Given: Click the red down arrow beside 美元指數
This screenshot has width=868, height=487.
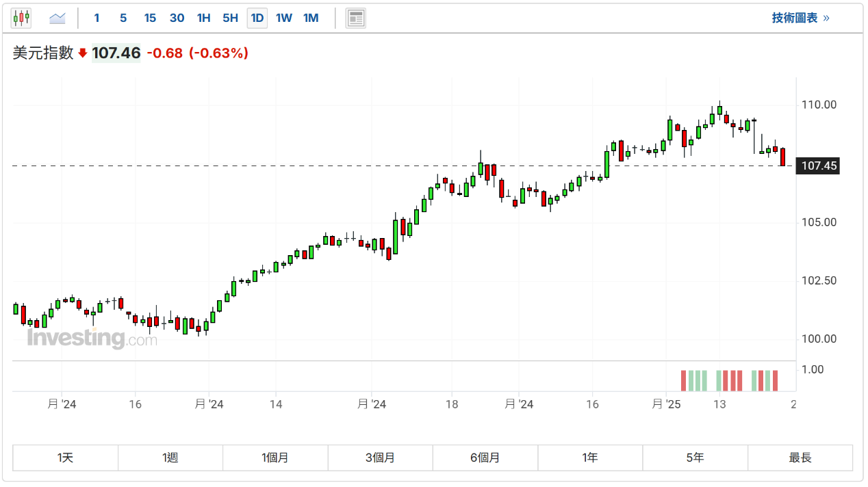Looking at the screenshot, I should (83, 53).
